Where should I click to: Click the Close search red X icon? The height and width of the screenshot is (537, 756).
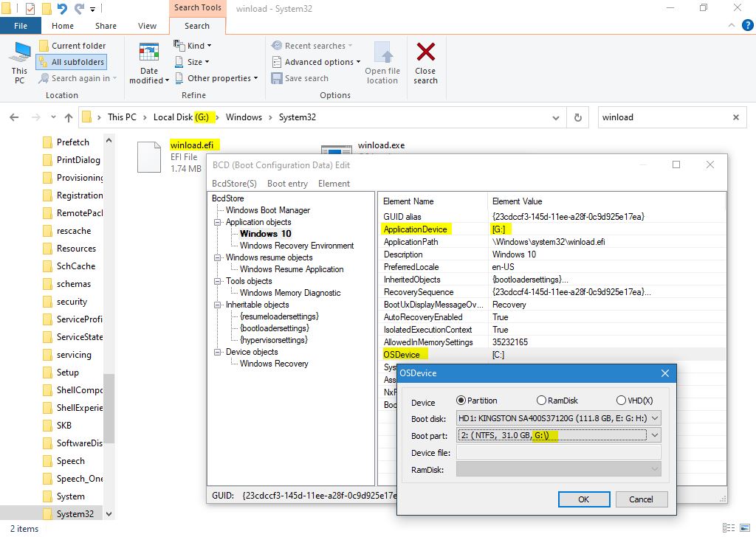coord(425,53)
